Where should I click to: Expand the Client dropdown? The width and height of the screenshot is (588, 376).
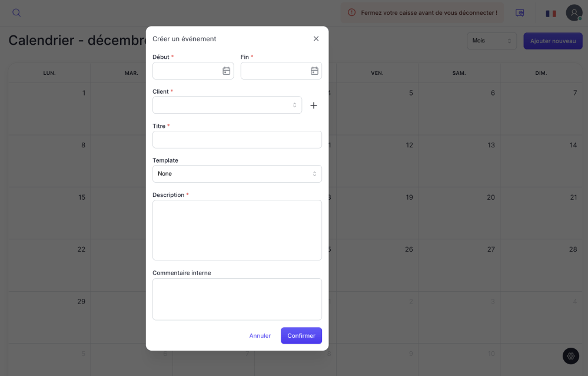point(227,105)
